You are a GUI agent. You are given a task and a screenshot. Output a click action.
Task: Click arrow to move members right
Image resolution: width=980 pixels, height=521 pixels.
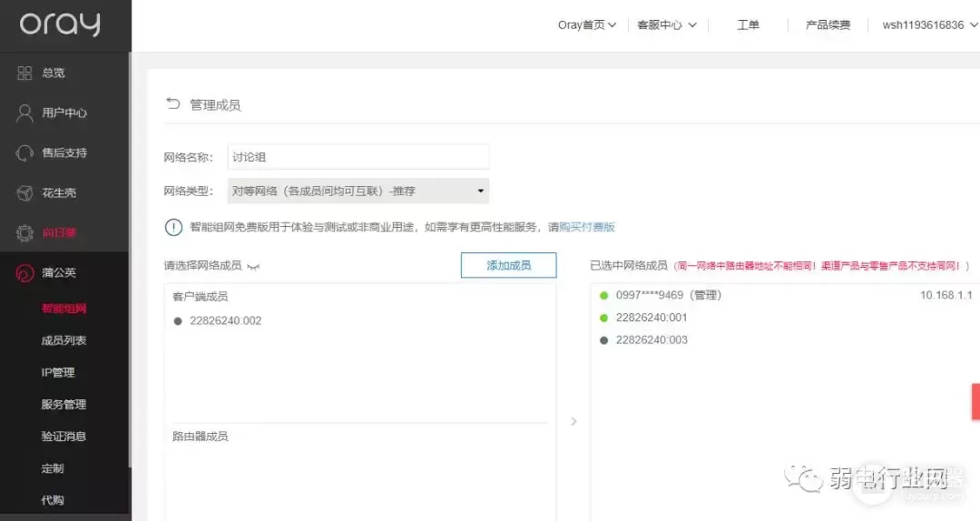pyautogui.click(x=573, y=421)
